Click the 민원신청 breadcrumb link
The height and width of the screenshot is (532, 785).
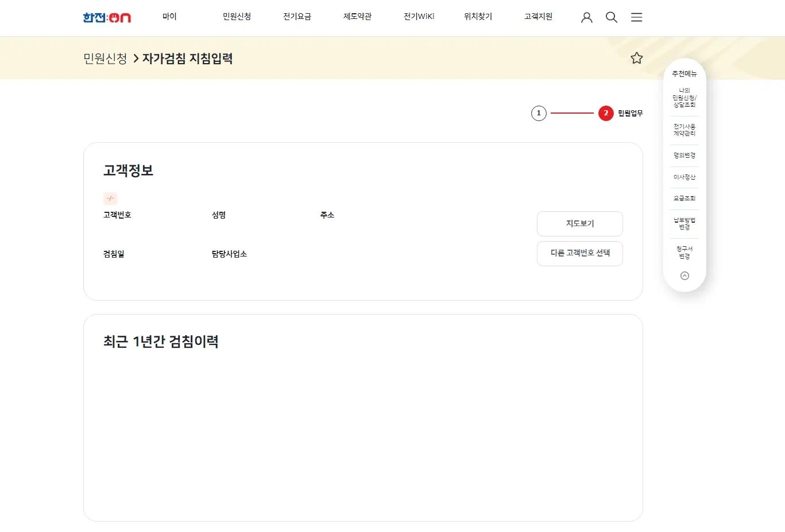(104, 58)
